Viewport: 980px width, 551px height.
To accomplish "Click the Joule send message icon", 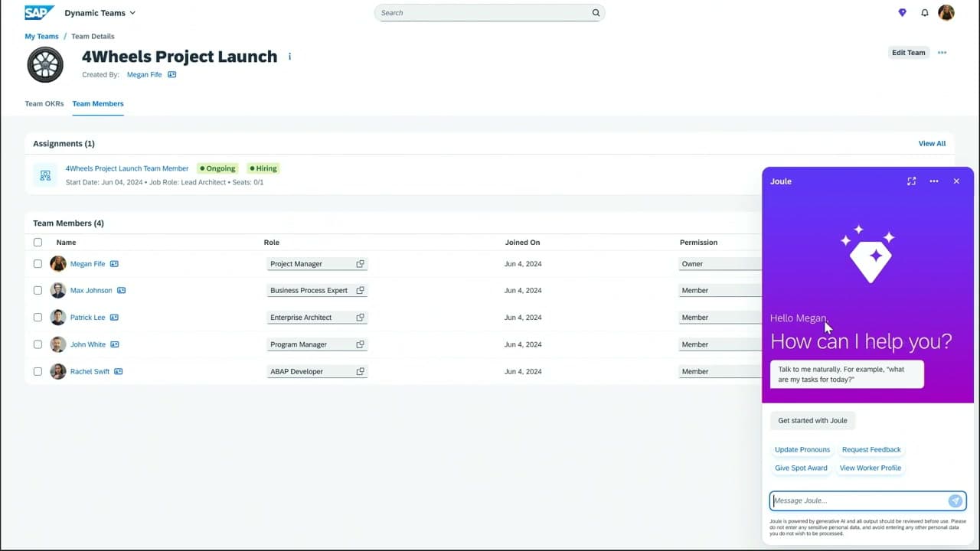I will 955,501.
